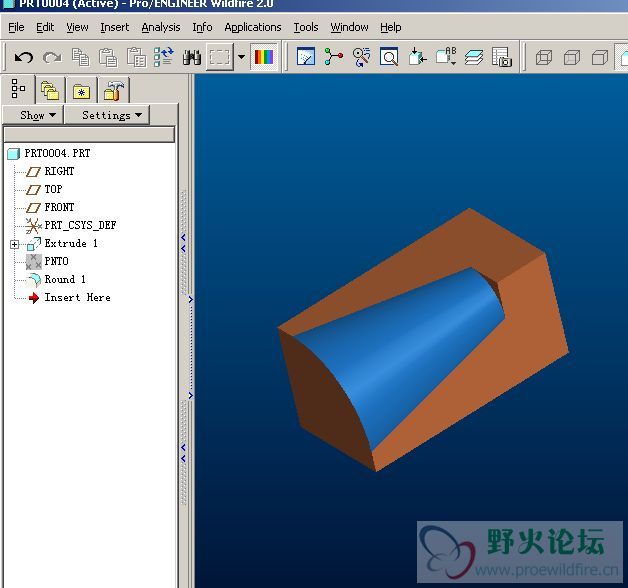This screenshot has width=628, height=588.
Task: Open the Saved view list icon
Action: (x=446, y=56)
